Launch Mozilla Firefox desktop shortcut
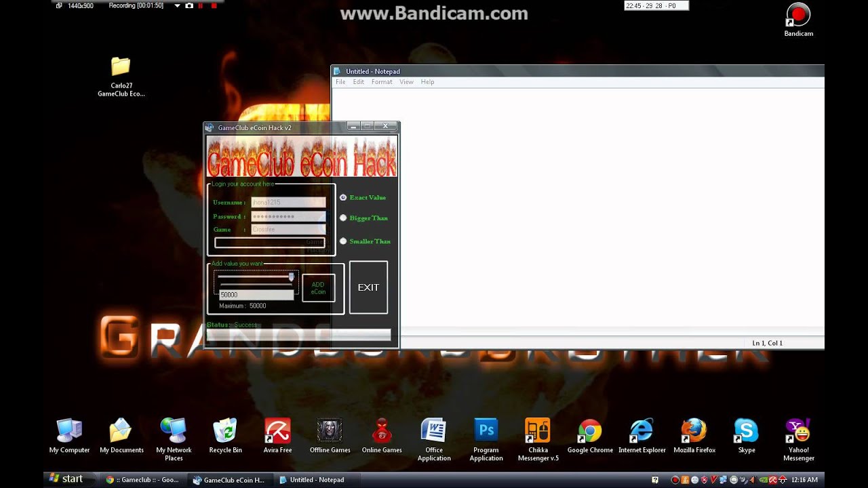 (x=694, y=436)
